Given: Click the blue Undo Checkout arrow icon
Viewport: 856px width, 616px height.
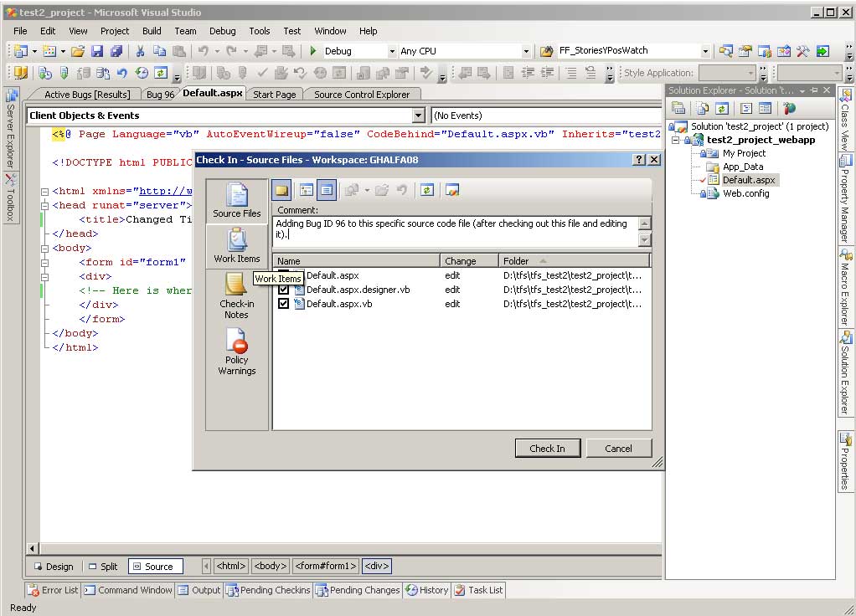Looking at the screenshot, I should point(122,73).
